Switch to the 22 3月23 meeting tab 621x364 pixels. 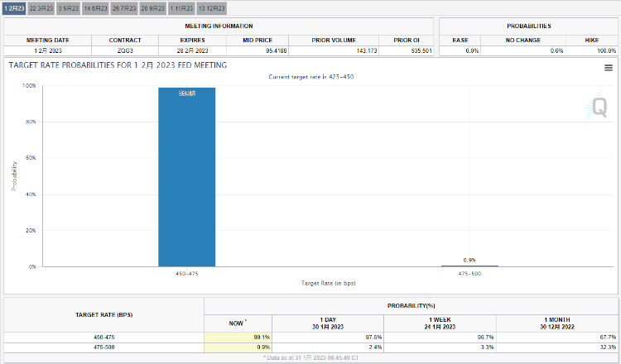pyautogui.click(x=41, y=7)
